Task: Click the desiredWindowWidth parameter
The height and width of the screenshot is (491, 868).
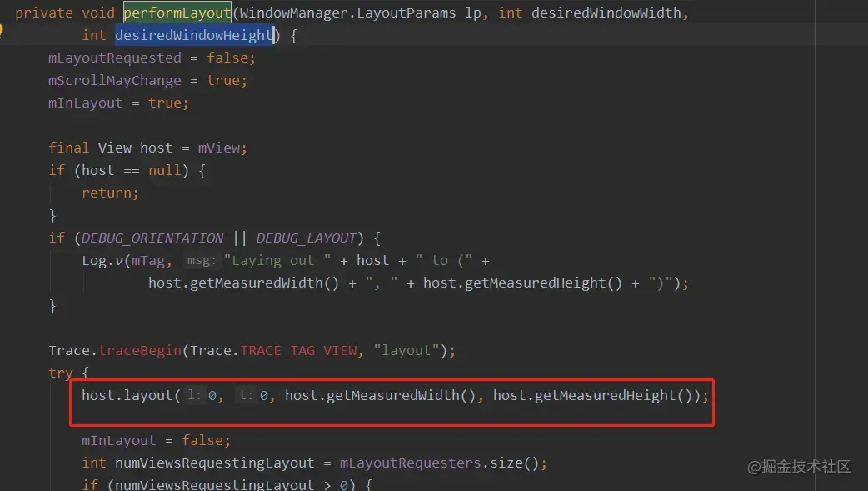Action: coord(606,13)
